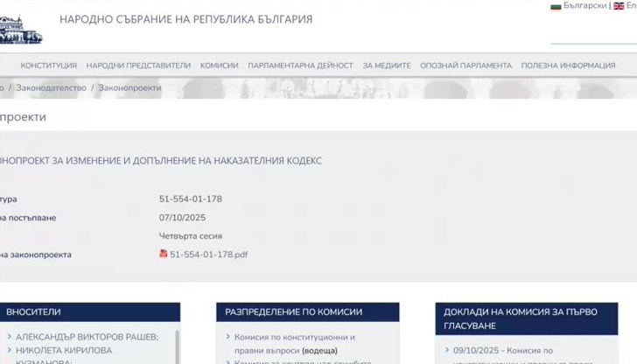
Task: Click the Bulgarian flag icon
Action: pos(556,6)
